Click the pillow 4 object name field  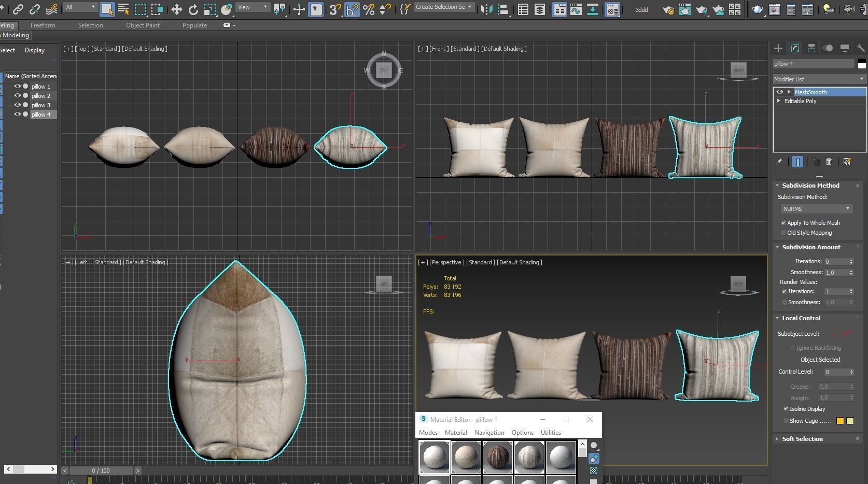(x=814, y=64)
